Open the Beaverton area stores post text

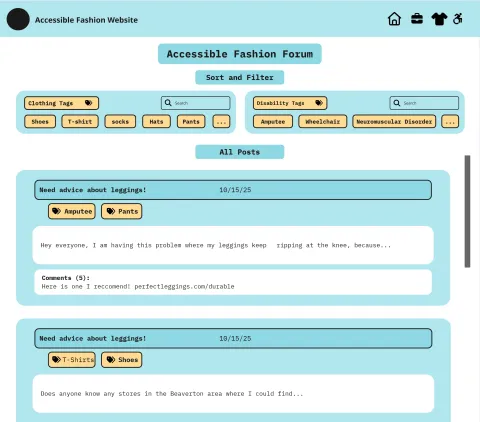pyautogui.click(x=233, y=394)
